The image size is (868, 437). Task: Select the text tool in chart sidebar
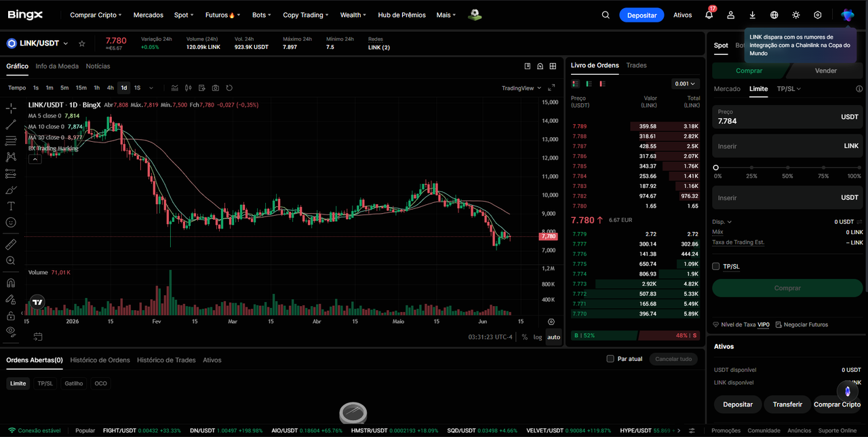click(11, 206)
